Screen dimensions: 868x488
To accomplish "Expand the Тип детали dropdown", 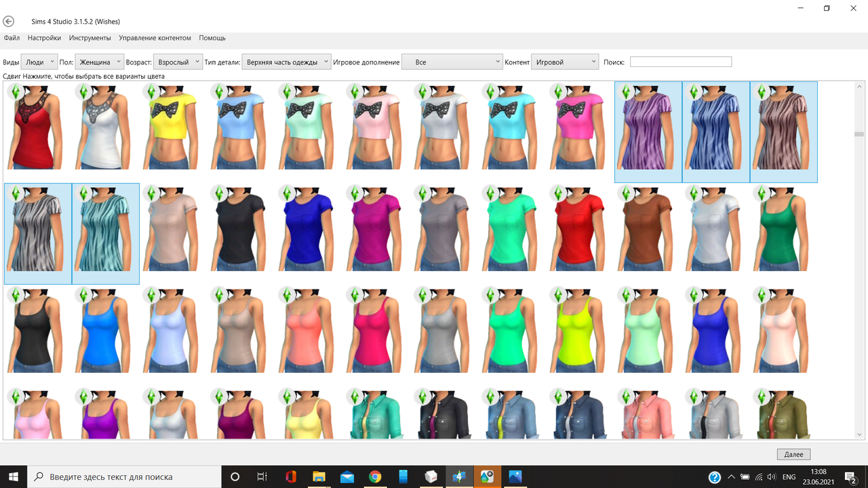I will (286, 62).
